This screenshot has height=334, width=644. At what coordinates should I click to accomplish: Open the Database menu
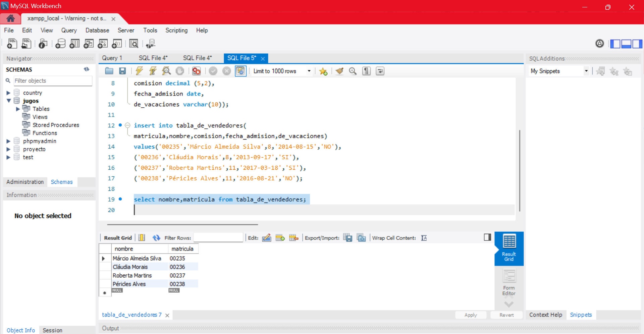tap(97, 30)
